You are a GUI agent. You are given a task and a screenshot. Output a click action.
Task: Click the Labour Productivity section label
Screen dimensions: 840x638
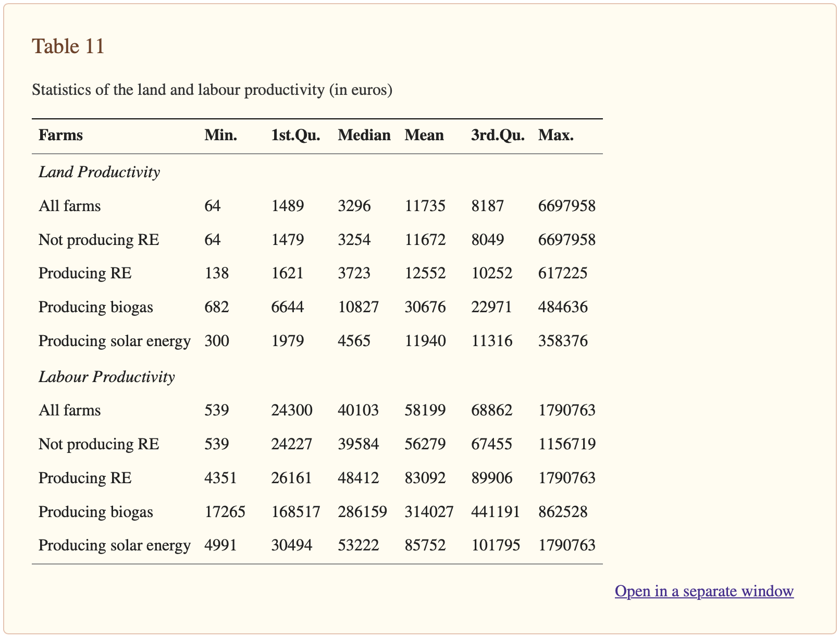click(106, 377)
